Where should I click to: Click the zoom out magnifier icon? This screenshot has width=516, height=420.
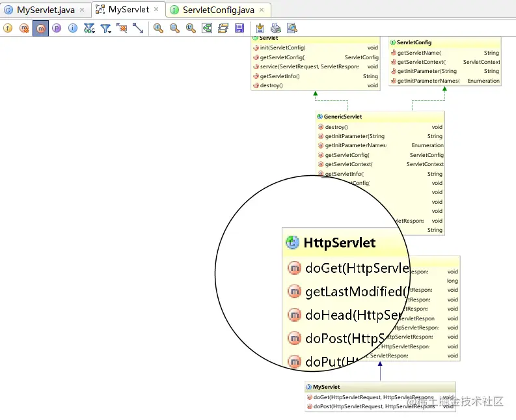(174, 29)
